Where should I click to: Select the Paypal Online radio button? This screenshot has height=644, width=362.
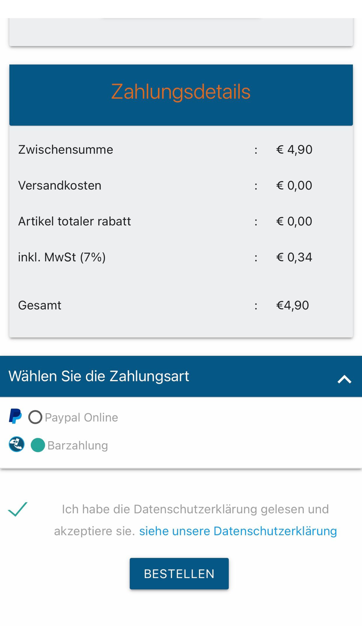click(35, 417)
